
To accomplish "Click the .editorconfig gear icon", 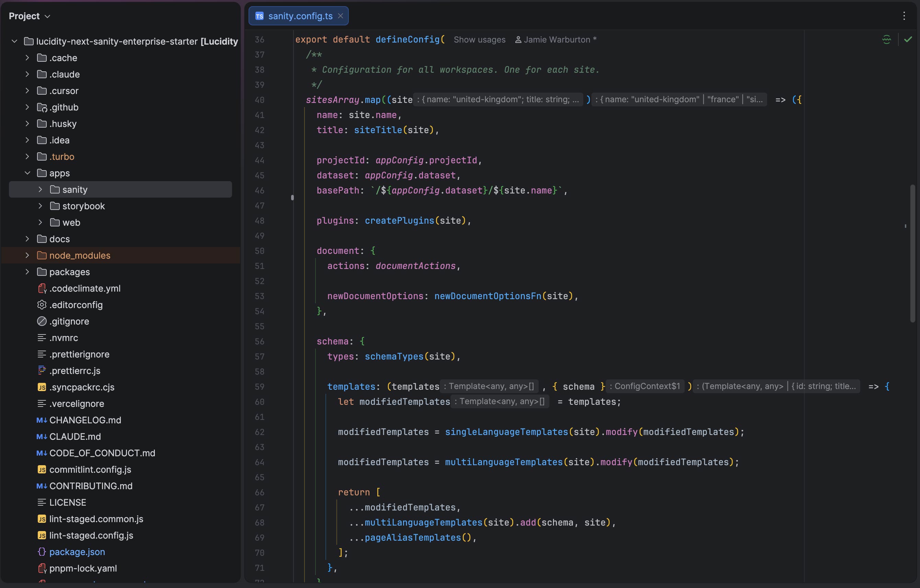I will [x=42, y=305].
